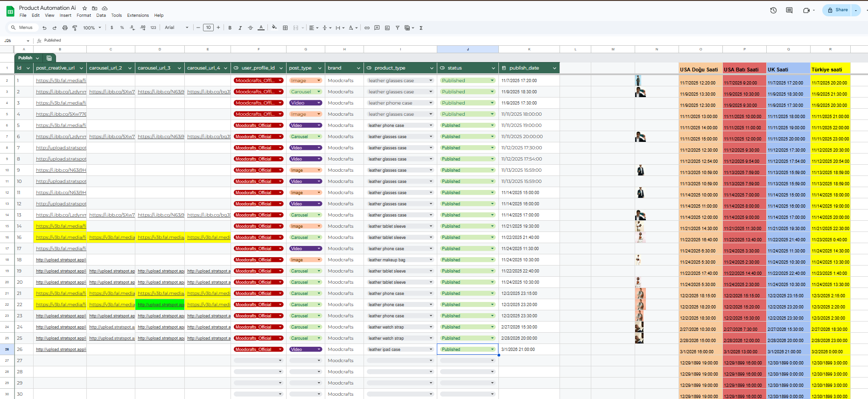The width and height of the screenshot is (868, 399).
Task: Click the font size input field
Action: click(208, 28)
